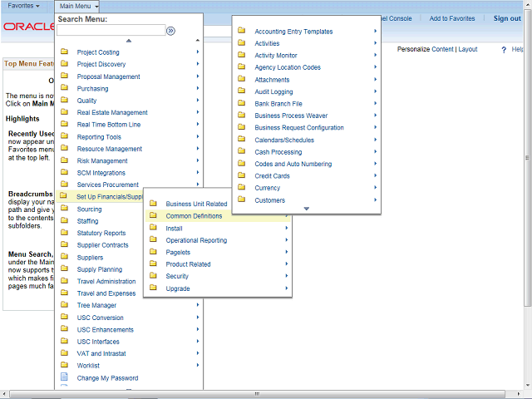Open Common Definitions submenu item

[194, 216]
